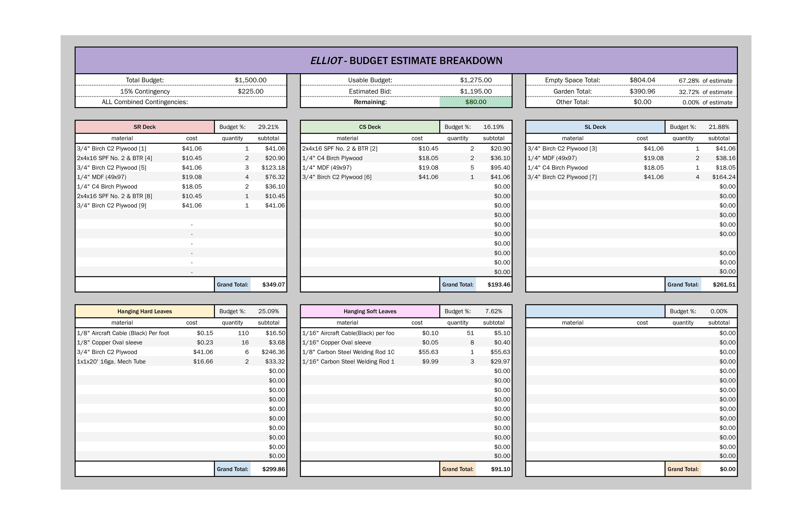Viewport: 812px width, 525px height.
Task: Click the ELLIOT Budget Estimate Breakdown title
Action: 406,61
